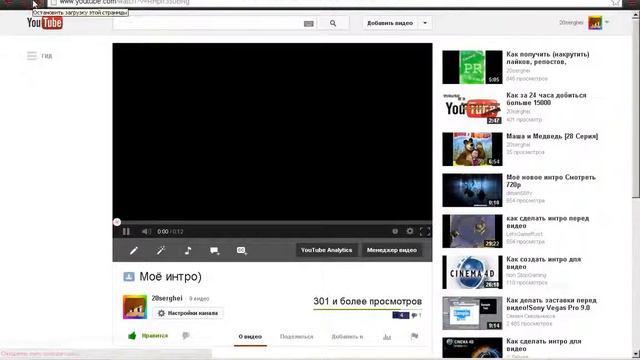Mute the video volume
Screen dimensions: 640x360
[x=146, y=231]
